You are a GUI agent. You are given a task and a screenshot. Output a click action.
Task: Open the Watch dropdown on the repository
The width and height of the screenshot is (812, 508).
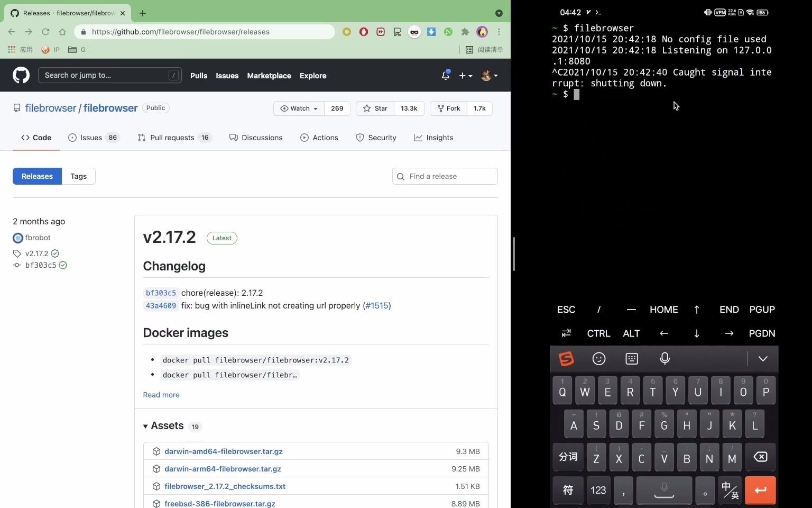[299, 108]
